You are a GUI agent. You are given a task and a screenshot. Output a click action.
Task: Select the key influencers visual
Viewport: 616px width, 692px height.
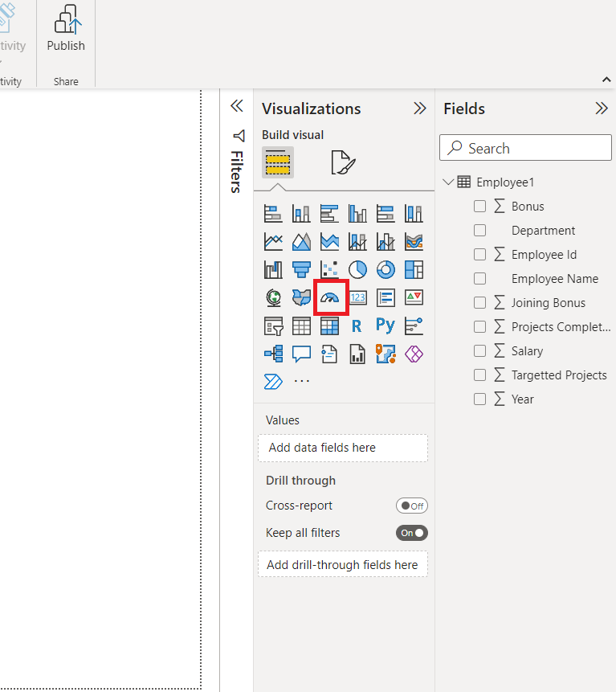(414, 326)
